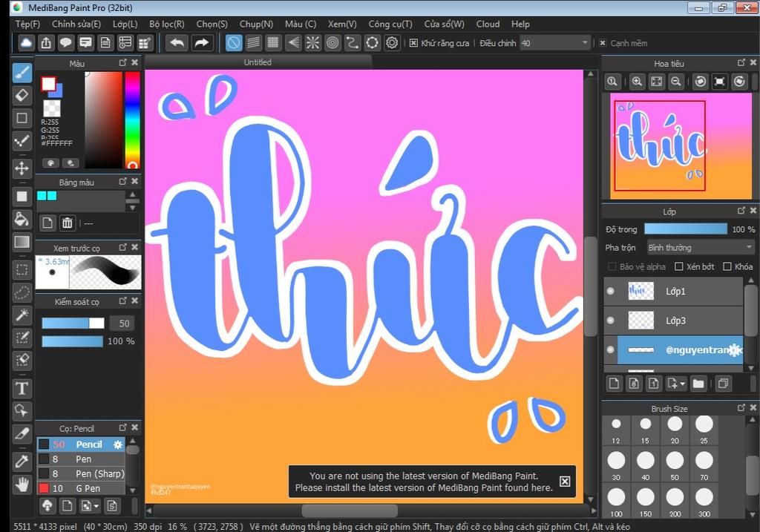Screen dimensions: 760x532
Task: Enable the crisscross grid snap guide
Action: click(x=273, y=43)
